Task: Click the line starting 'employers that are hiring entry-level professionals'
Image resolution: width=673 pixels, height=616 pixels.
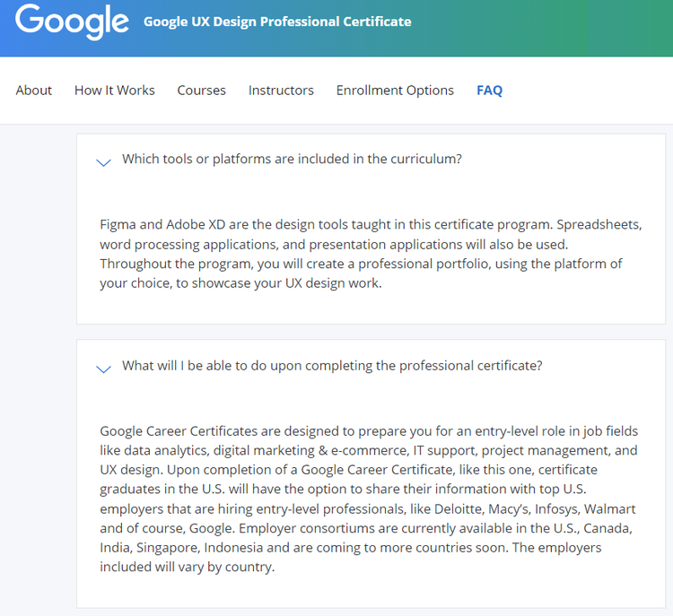Action: coord(368,508)
